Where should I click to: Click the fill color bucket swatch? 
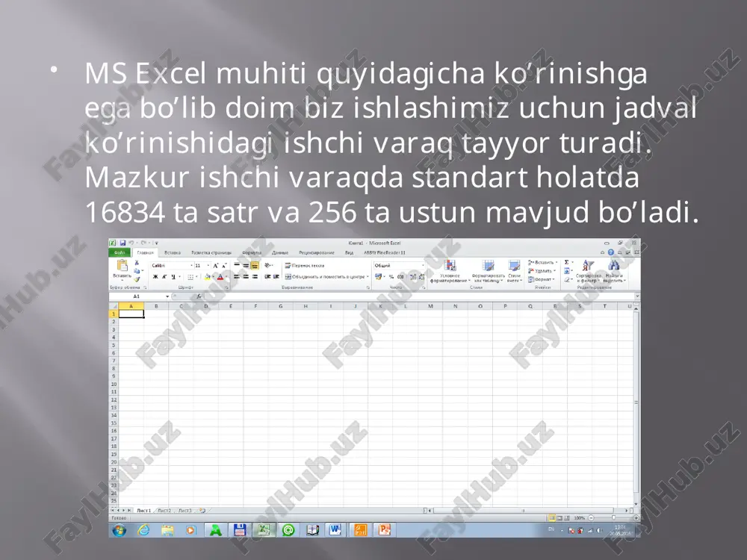(x=207, y=277)
